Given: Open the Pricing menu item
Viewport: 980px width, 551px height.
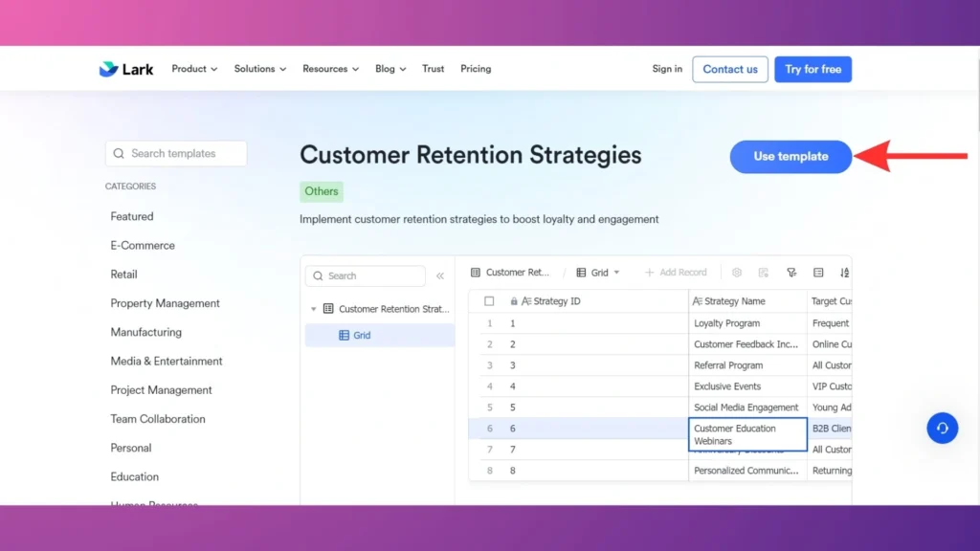Looking at the screenshot, I should tap(476, 69).
